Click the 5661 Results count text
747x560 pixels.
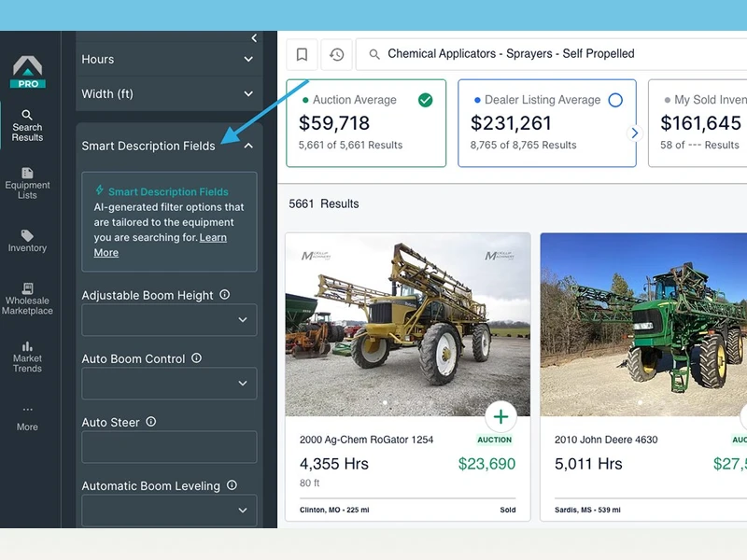coord(323,203)
